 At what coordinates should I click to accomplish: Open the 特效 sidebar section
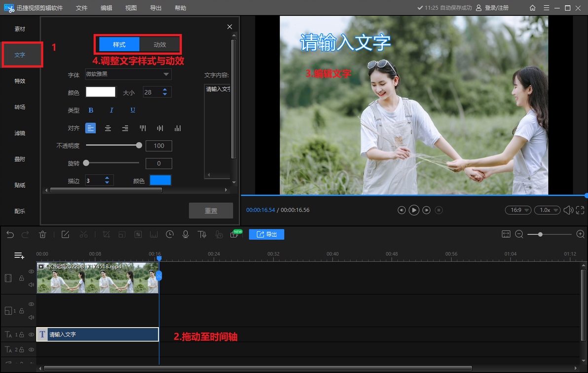click(x=20, y=81)
